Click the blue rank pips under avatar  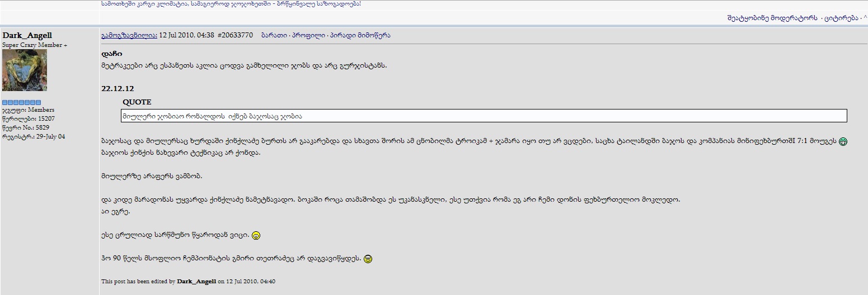22,102
